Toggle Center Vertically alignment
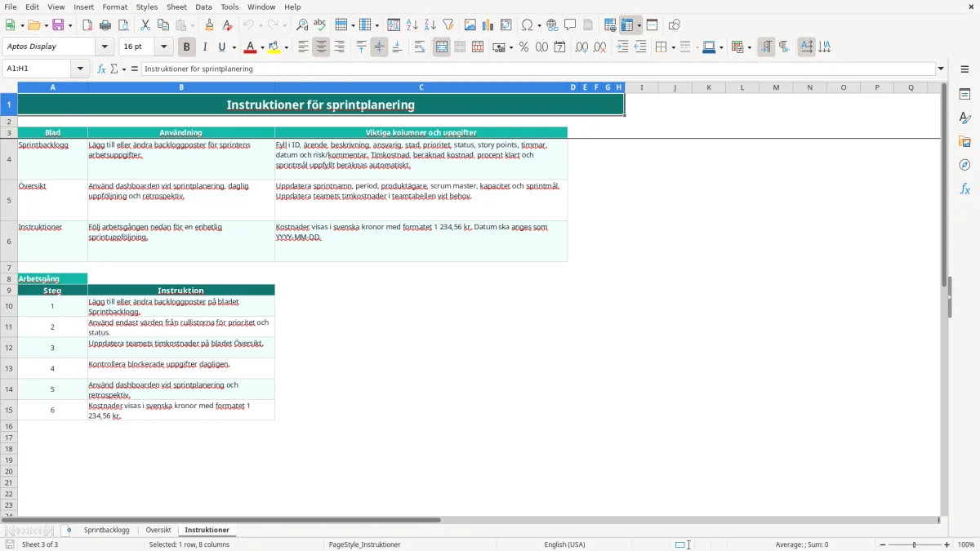This screenshot has width=980, height=551. pos(379,47)
